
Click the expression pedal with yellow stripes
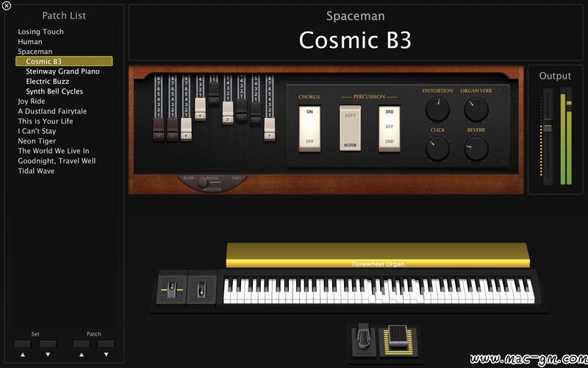[x=398, y=340]
